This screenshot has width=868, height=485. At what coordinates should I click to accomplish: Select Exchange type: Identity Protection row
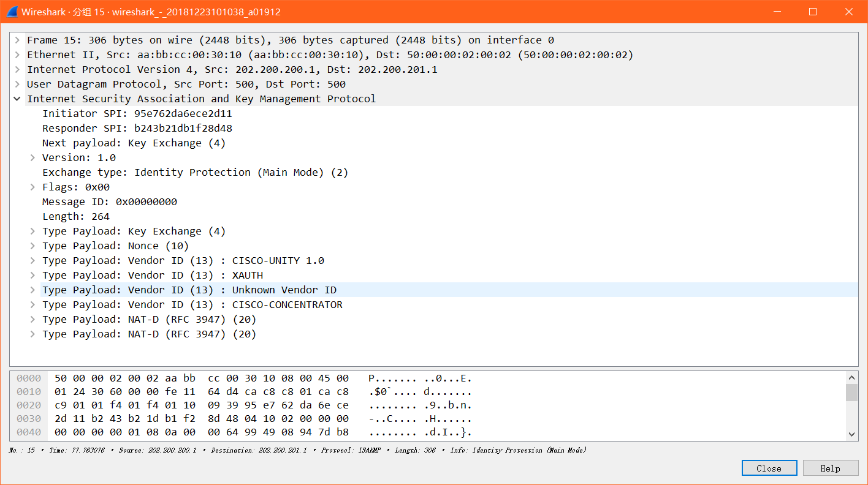click(196, 173)
